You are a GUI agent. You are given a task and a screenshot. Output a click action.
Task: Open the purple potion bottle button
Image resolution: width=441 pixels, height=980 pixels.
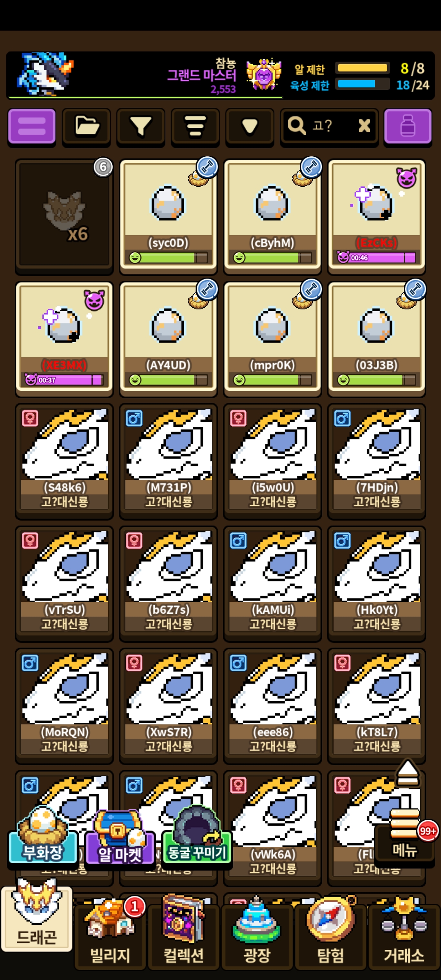pos(408,126)
